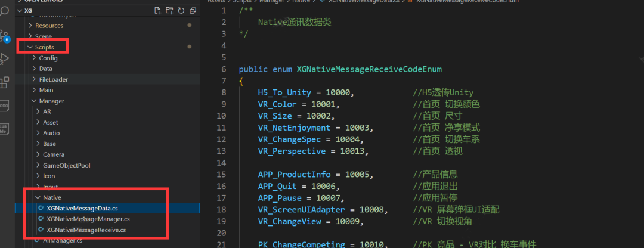Expand the Camera folder

pyautogui.click(x=107, y=154)
